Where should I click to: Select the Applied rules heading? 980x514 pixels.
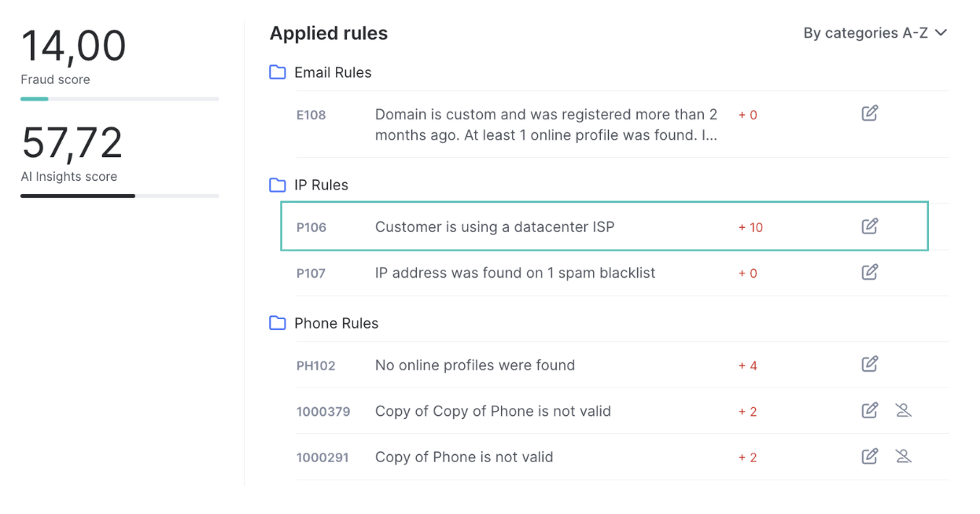point(328,33)
